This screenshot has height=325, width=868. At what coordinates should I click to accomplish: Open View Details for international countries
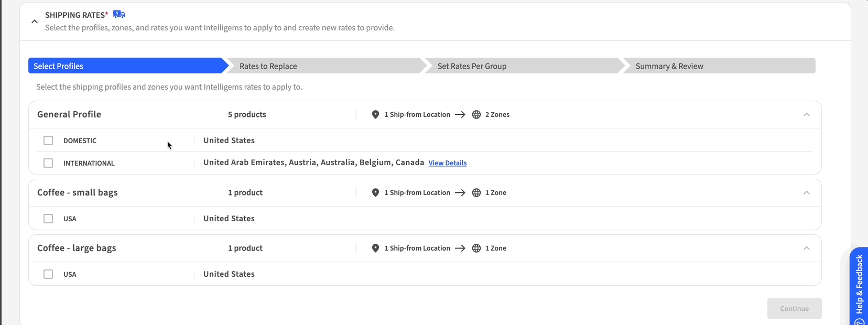(x=447, y=163)
